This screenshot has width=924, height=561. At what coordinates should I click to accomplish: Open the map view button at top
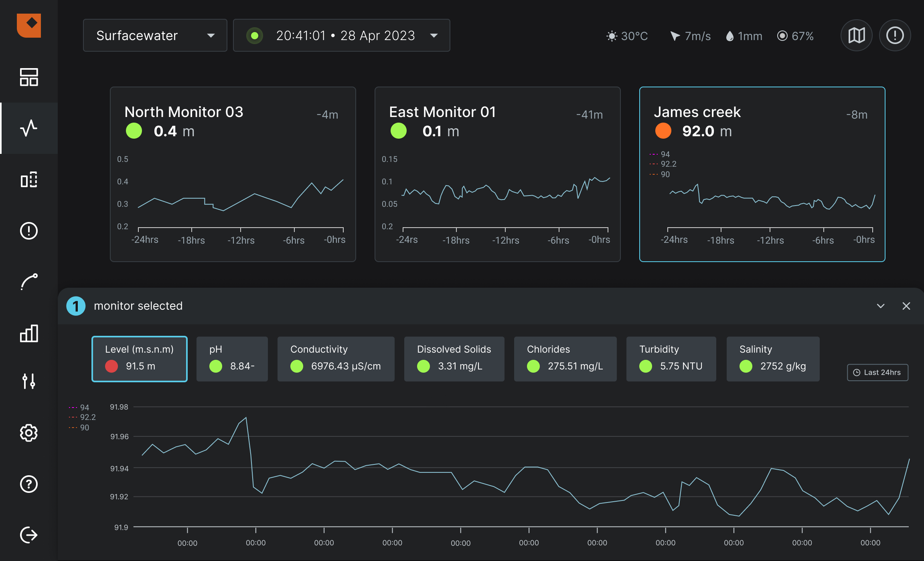click(x=856, y=35)
